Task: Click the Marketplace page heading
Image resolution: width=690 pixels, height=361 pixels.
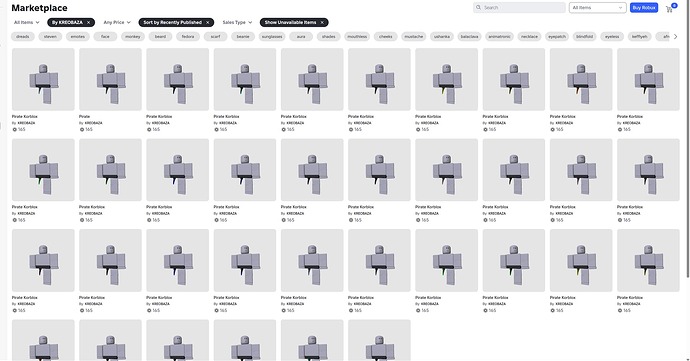Action: (x=40, y=8)
